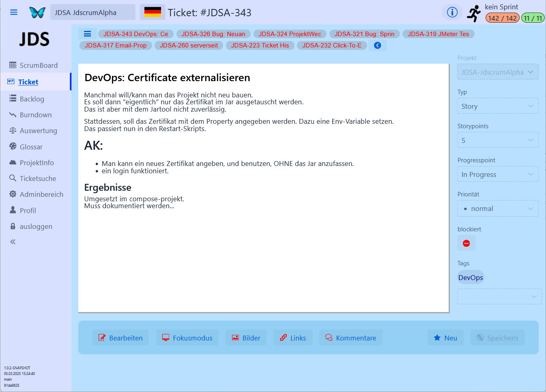Switch to tab JDSA-326 Bug: Neuan

(x=213, y=34)
